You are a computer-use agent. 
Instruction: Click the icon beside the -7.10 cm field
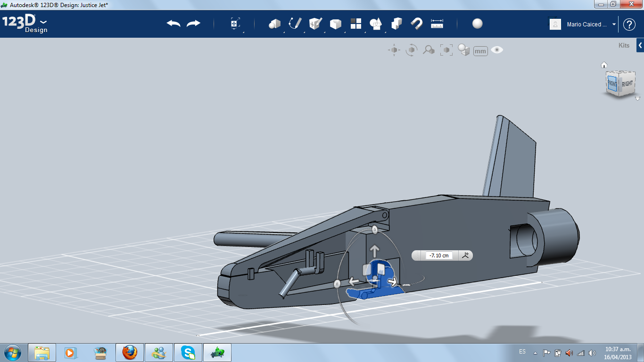[466, 255]
